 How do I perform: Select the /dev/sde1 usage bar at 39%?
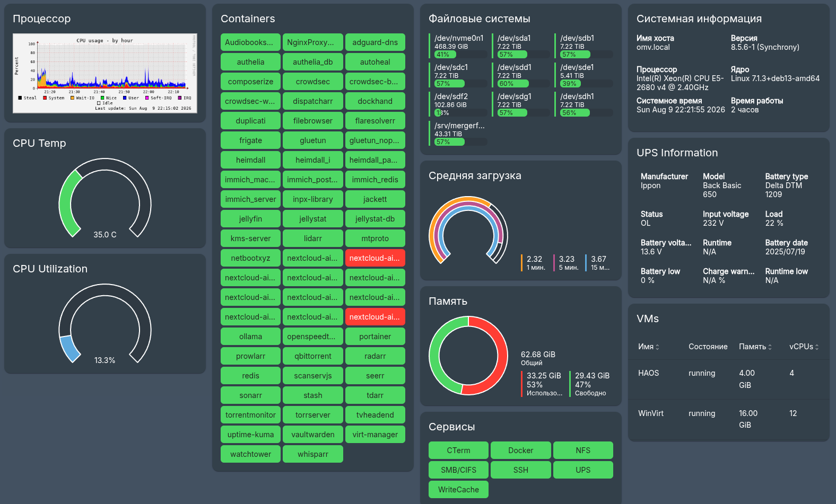[586, 84]
